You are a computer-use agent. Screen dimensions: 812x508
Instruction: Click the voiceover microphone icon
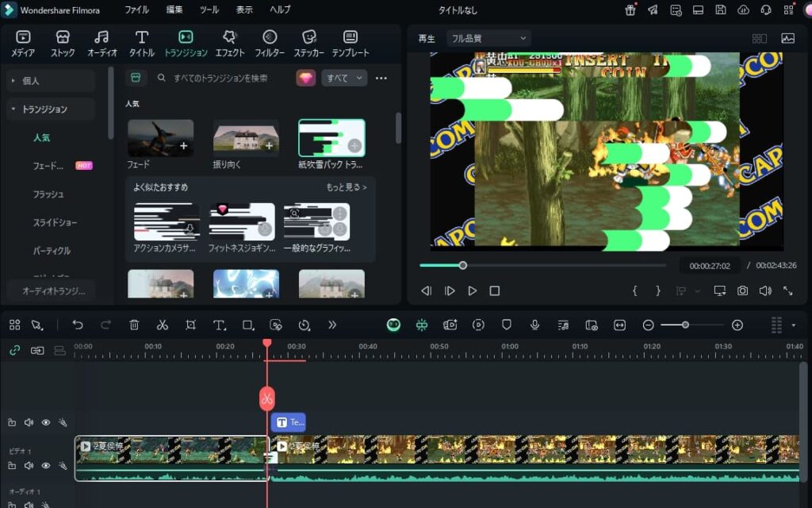[535, 325]
